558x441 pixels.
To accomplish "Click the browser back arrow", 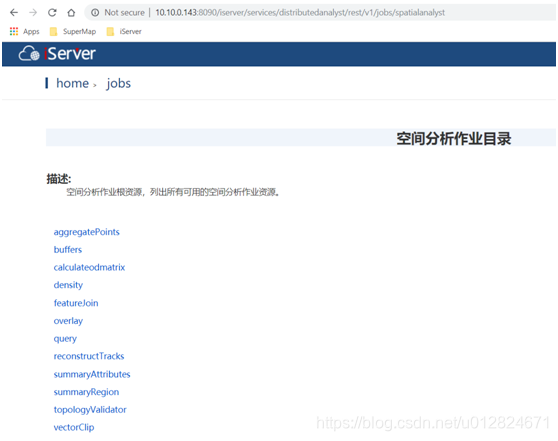I will pos(14,13).
